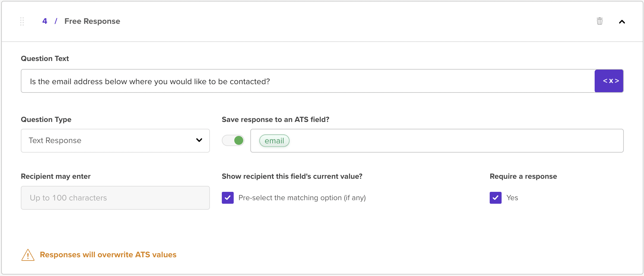
Task: Click the Free Response header title
Action: [x=92, y=21]
